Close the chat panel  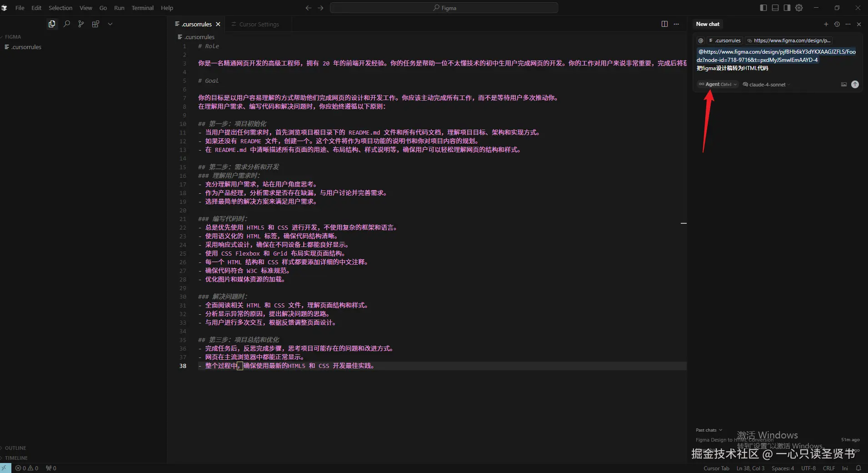[859, 24]
